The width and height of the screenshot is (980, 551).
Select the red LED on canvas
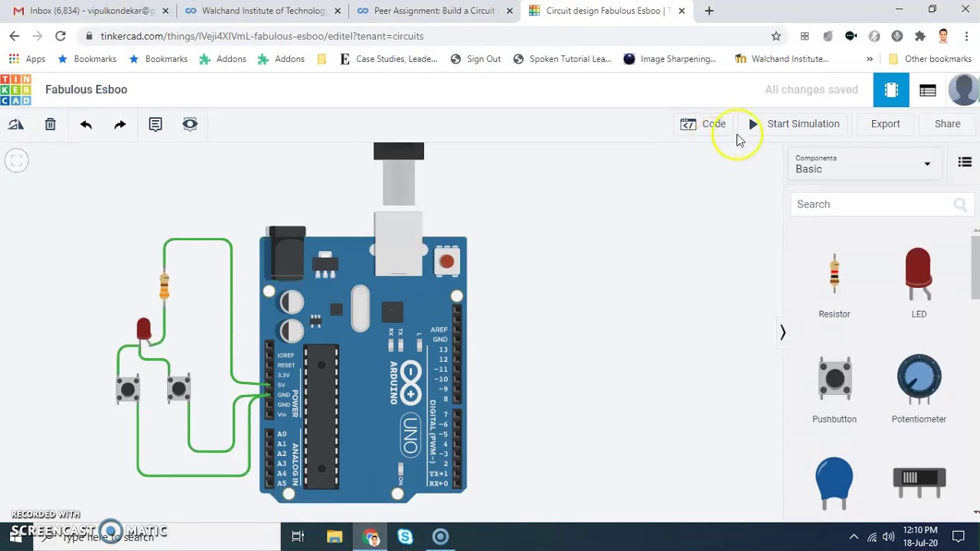143,329
